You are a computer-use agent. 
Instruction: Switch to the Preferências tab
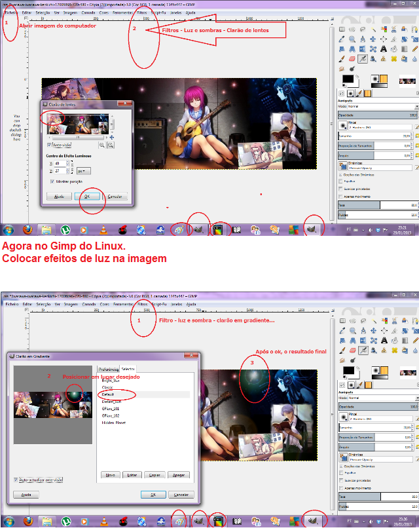pos(109,369)
